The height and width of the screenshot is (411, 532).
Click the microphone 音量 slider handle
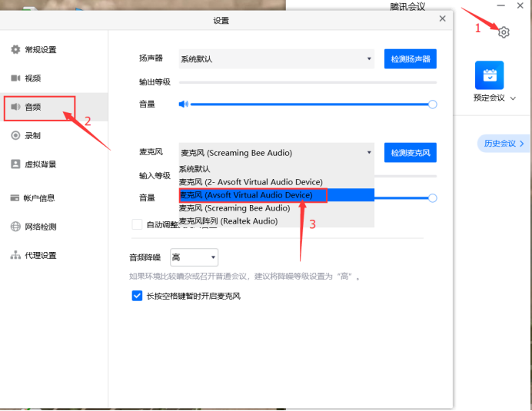tap(433, 198)
